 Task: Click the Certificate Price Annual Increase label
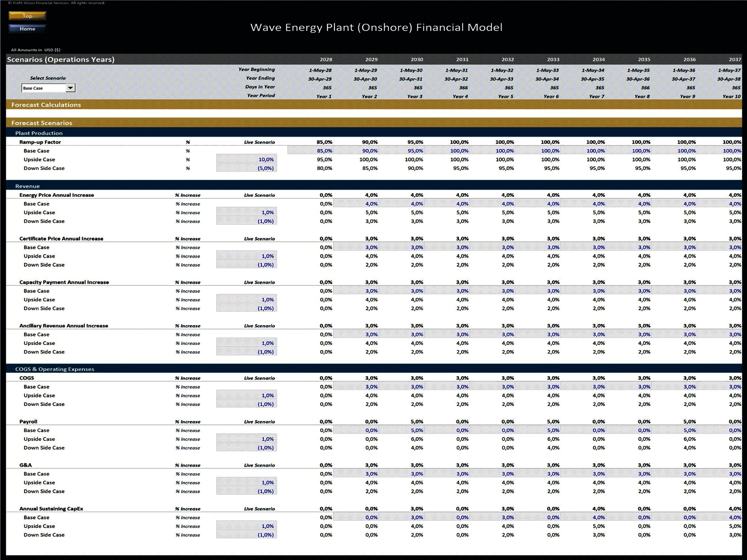click(x=61, y=238)
